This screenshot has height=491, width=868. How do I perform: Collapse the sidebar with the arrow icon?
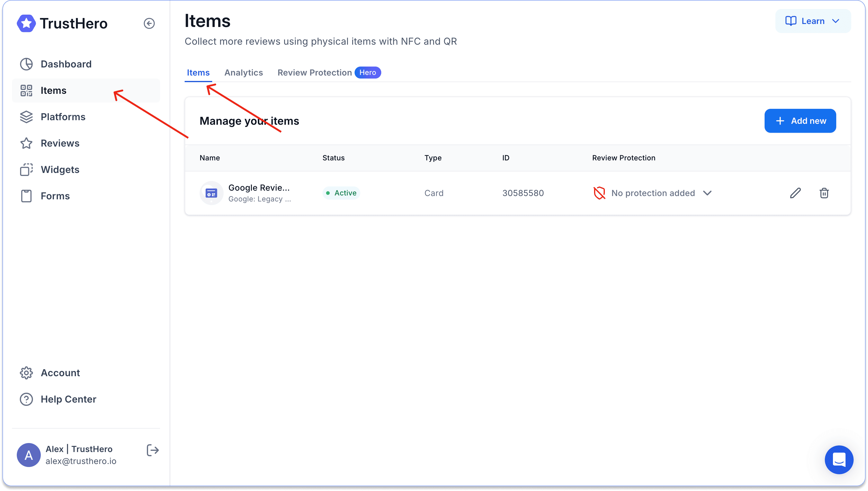[149, 23]
